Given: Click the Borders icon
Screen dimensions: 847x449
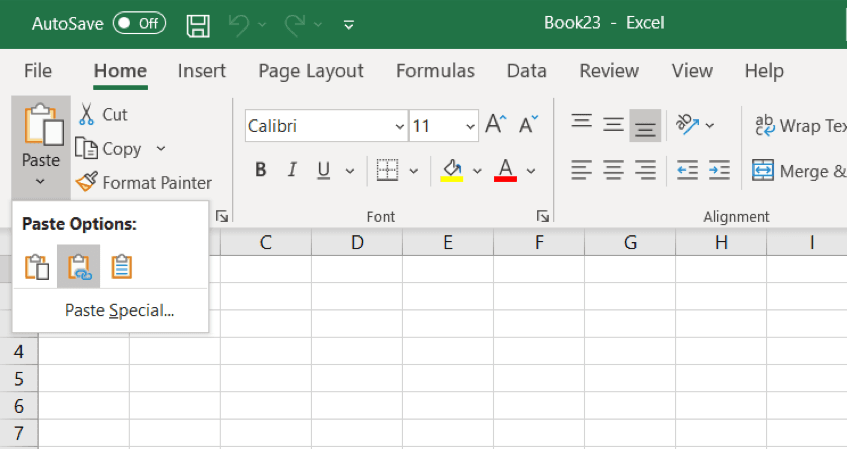Looking at the screenshot, I should (387, 170).
